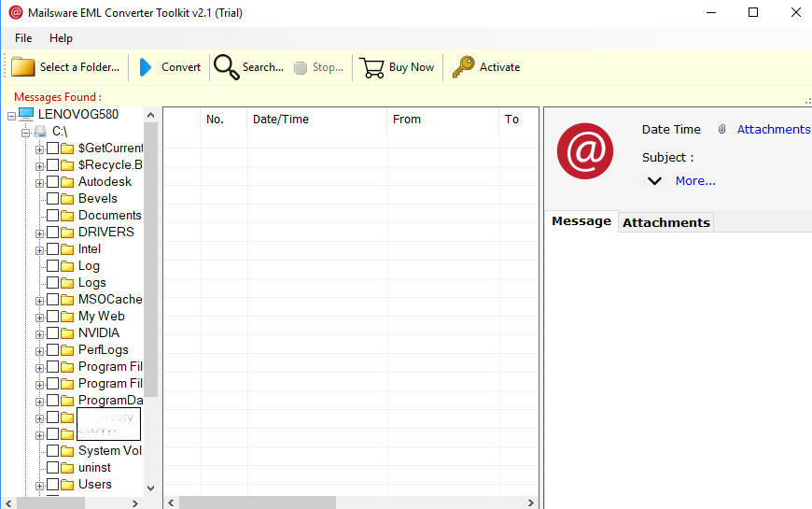Check the PerfLogs folder checkbox

pos(52,350)
